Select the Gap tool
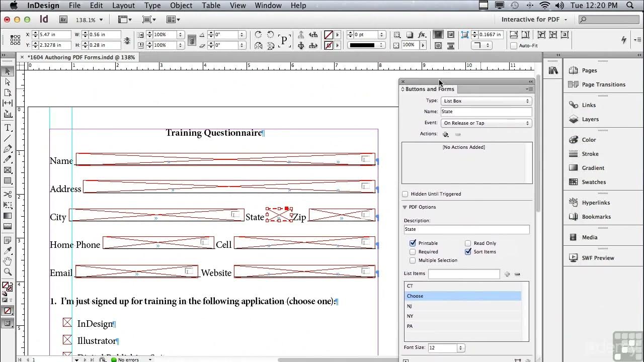644x362 pixels. [8, 103]
